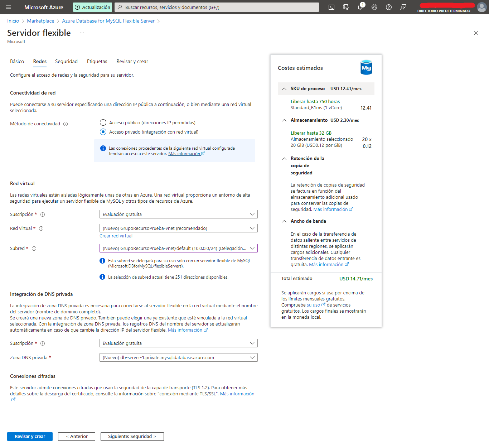
Task: Open the Suscripción dropdown under DNS privada
Action: click(x=179, y=343)
